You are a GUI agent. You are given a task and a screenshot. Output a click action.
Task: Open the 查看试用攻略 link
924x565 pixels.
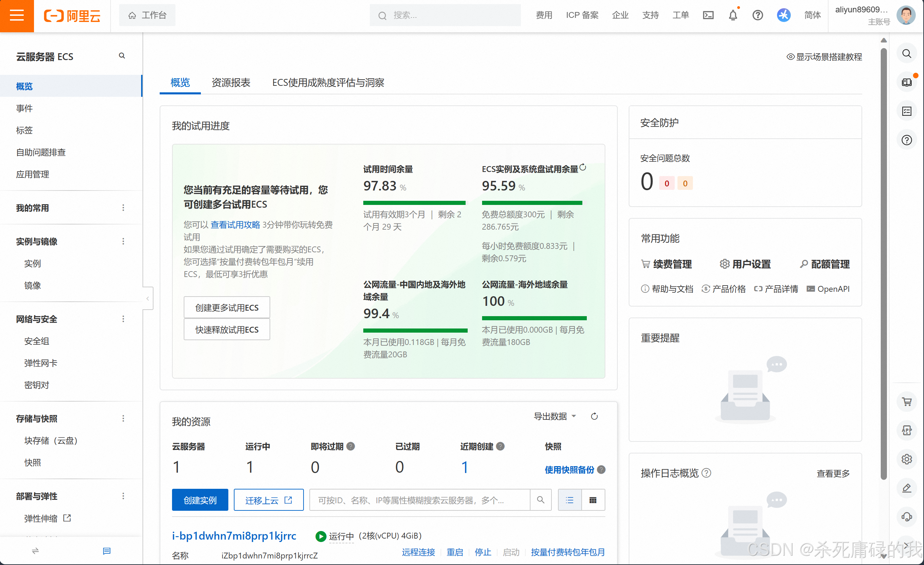(235, 224)
